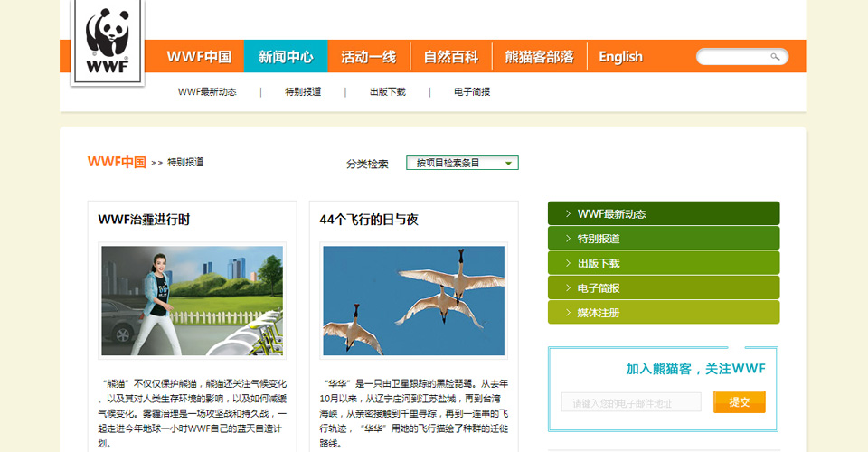Open 出版下载 in the green sidebar
Screen dimensions: 868x452
point(664,263)
